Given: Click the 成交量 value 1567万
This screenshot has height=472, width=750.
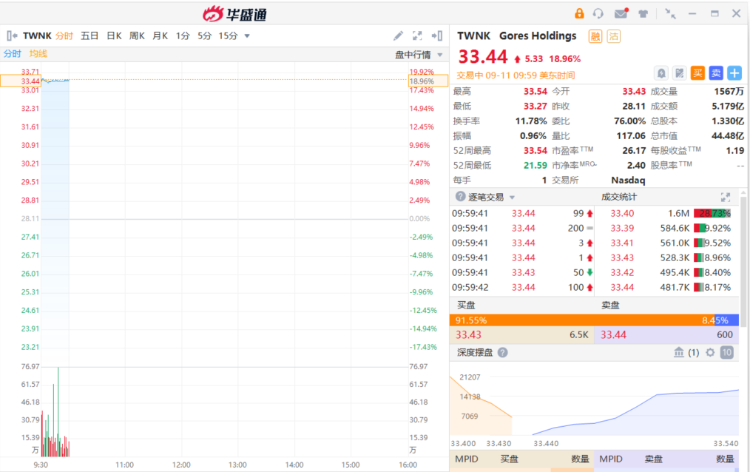Looking at the screenshot, I should click(728, 91).
